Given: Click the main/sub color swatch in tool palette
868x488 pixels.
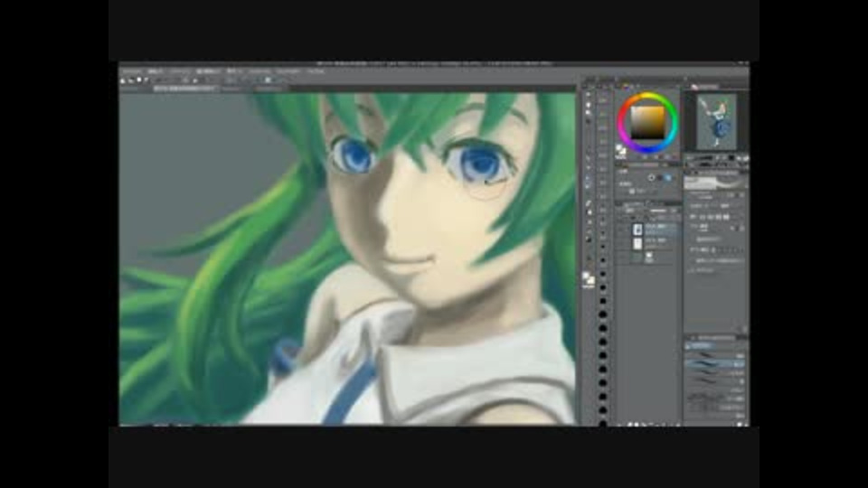Looking at the screenshot, I should [588, 278].
